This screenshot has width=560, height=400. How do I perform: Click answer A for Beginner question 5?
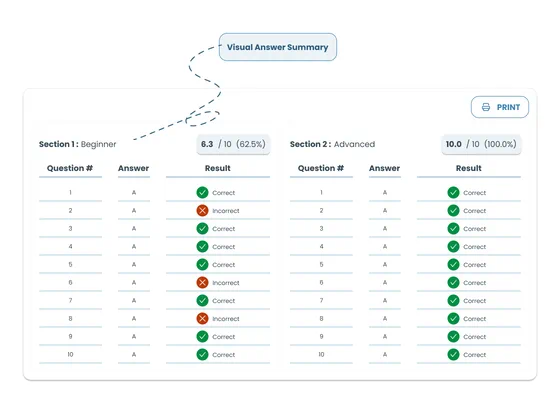tap(134, 265)
